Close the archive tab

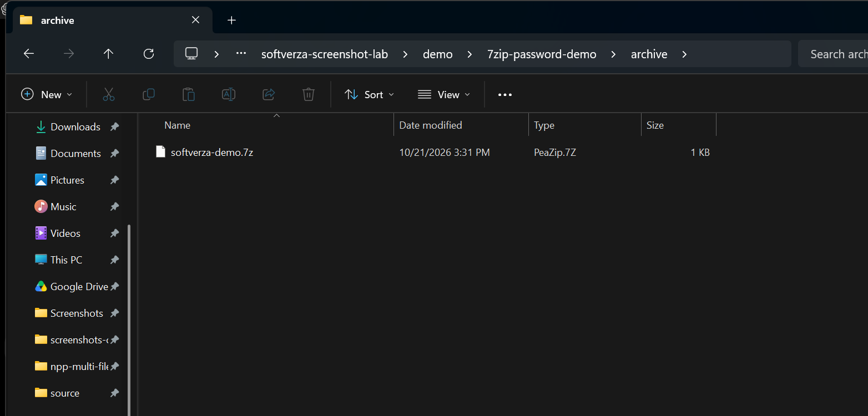[x=195, y=20]
